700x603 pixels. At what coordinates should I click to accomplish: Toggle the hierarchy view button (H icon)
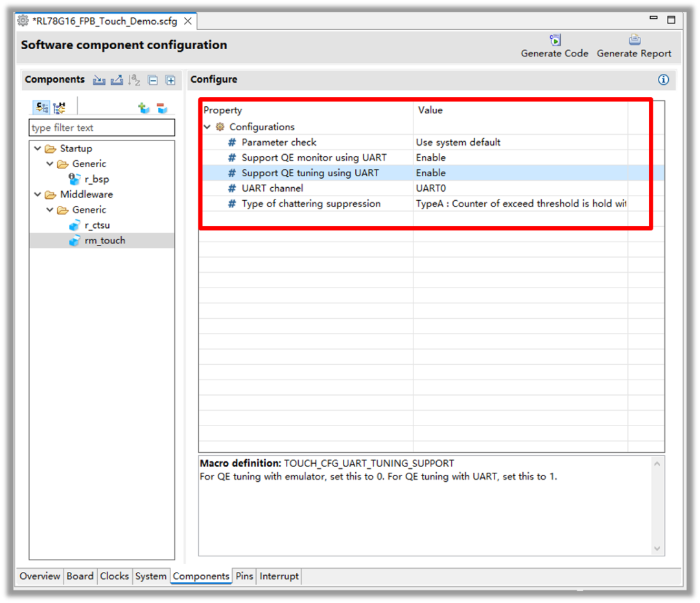[59, 108]
